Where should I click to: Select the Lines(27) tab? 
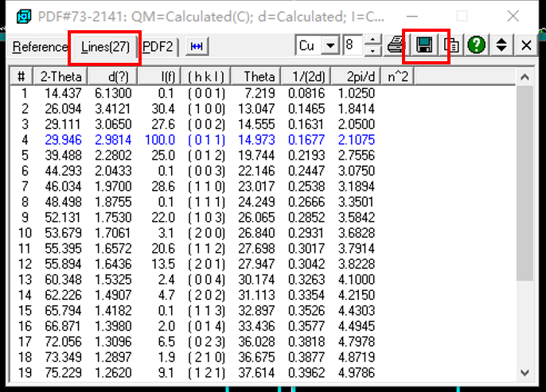click(105, 47)
